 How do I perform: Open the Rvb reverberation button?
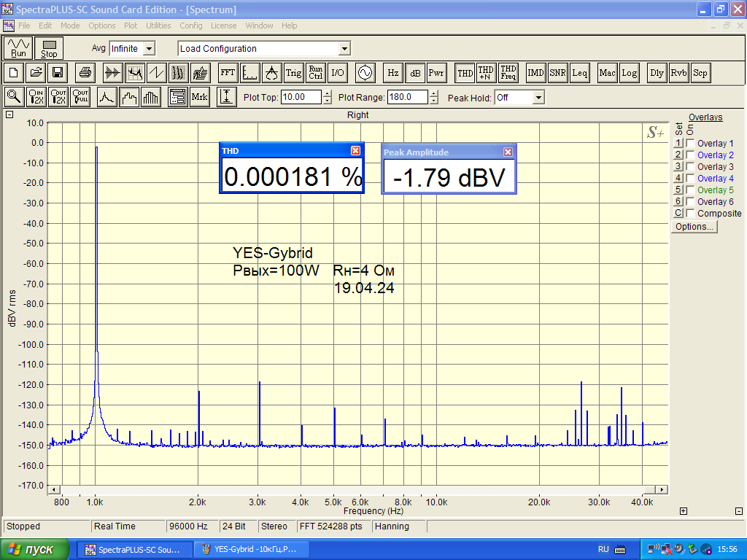(x=678, y=73)
